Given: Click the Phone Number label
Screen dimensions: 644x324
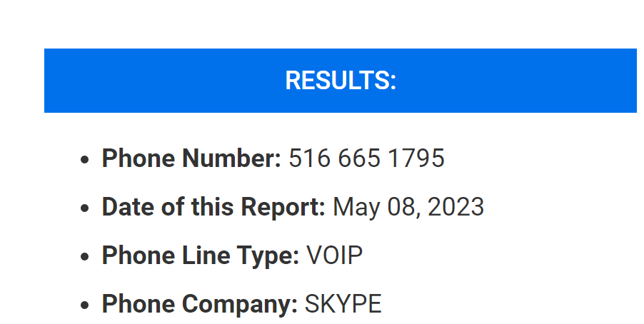Looking at the screenshot, I should (x=191, y=158).
